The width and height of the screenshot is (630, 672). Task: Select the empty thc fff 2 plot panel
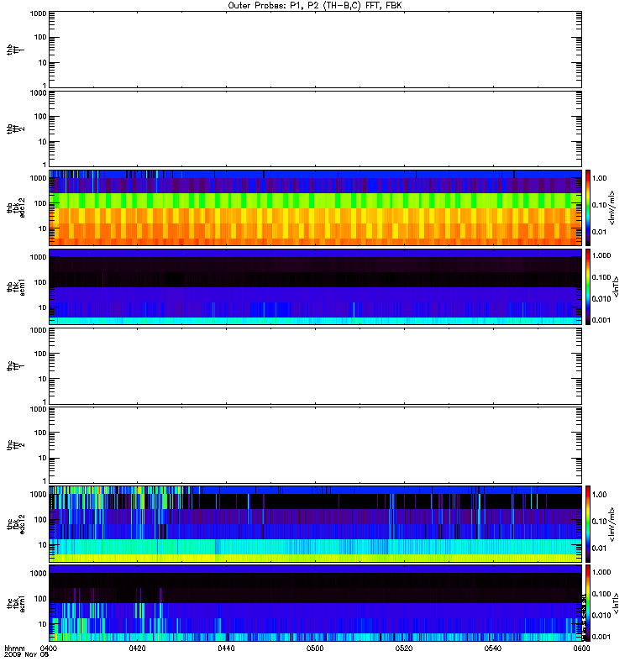tap(316, 445)
